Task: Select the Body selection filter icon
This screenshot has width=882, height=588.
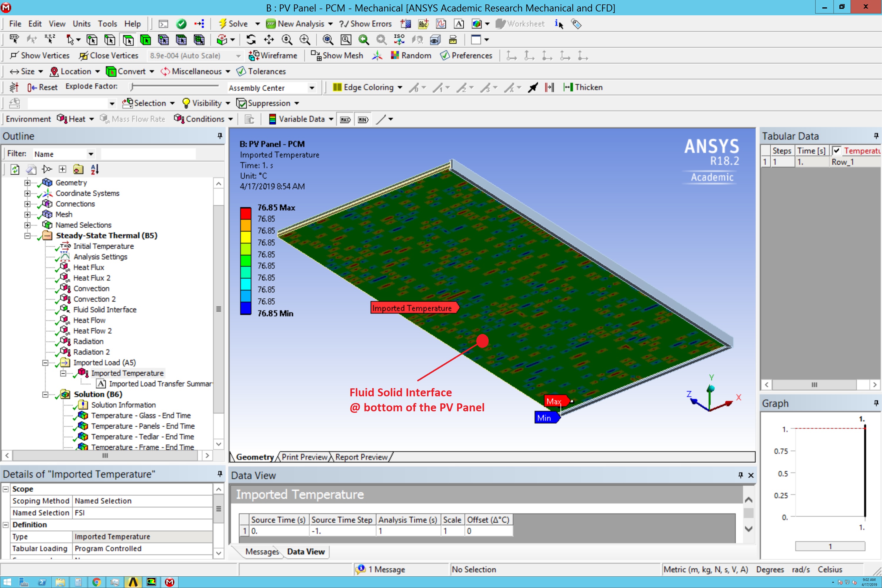Action: coord(146,40)
